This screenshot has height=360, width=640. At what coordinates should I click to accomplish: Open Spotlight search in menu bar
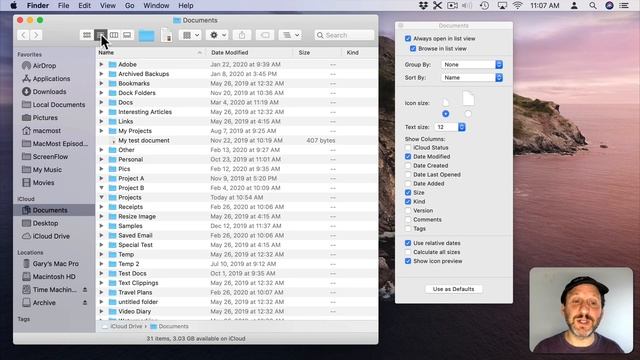(x=593, y=6)
